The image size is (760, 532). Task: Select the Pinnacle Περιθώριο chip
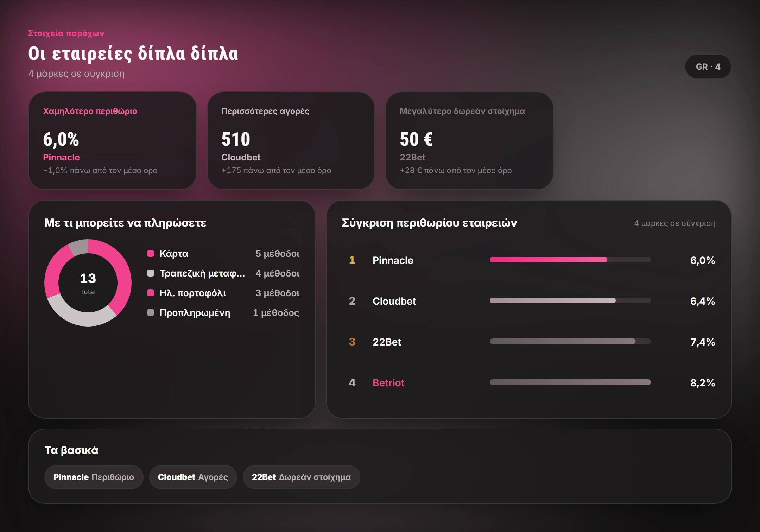pyautogui.click(x=94, y=477)
